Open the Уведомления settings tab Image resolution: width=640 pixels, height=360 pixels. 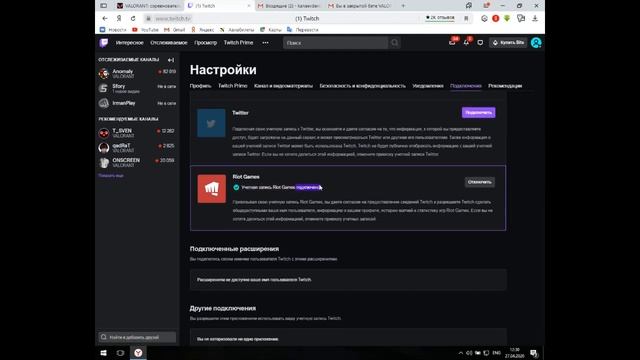428,86
